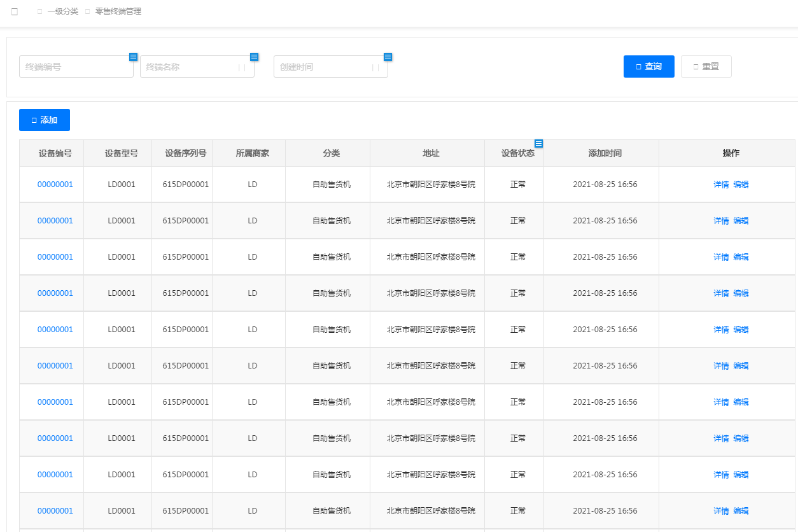Open device 00000001 in the second row
The image size is (798, 532).
tap(55, 221)
